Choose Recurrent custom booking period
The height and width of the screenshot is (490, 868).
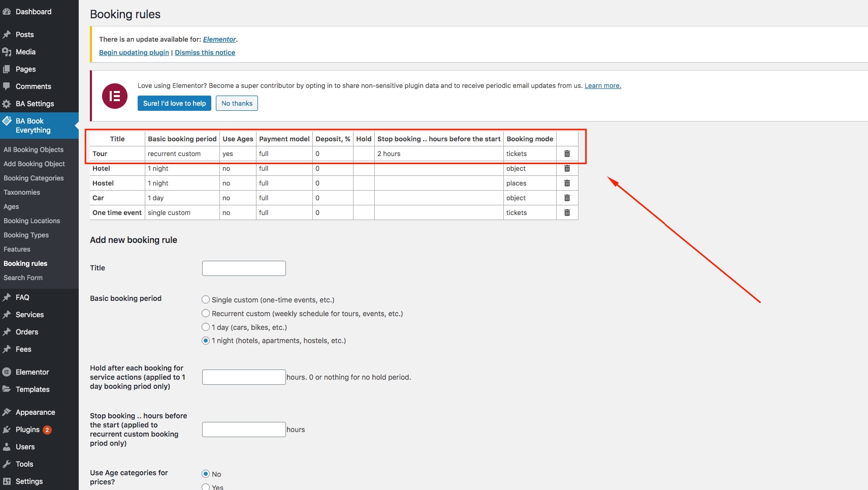point(206,314)
